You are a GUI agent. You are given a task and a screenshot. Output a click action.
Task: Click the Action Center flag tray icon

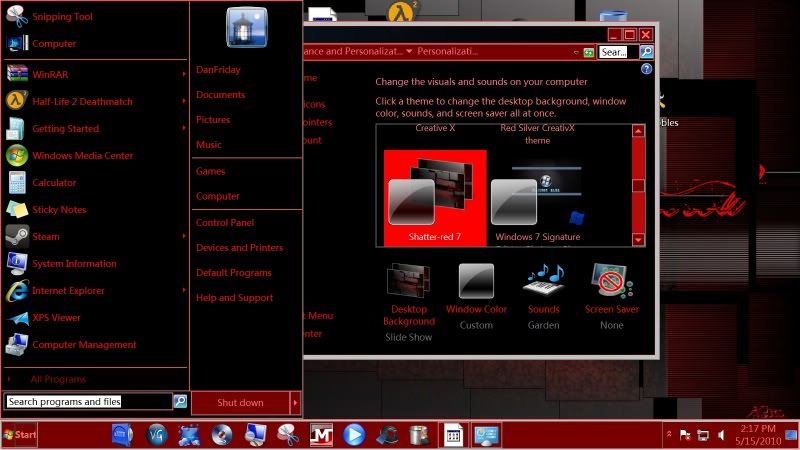[685, 435]
